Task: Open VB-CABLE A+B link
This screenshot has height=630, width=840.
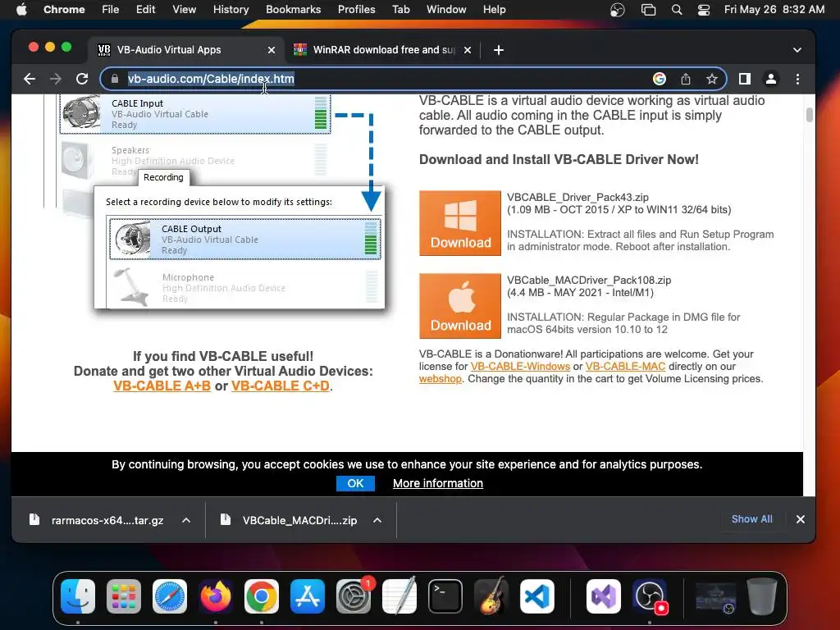Action: [x=162, y=386]
